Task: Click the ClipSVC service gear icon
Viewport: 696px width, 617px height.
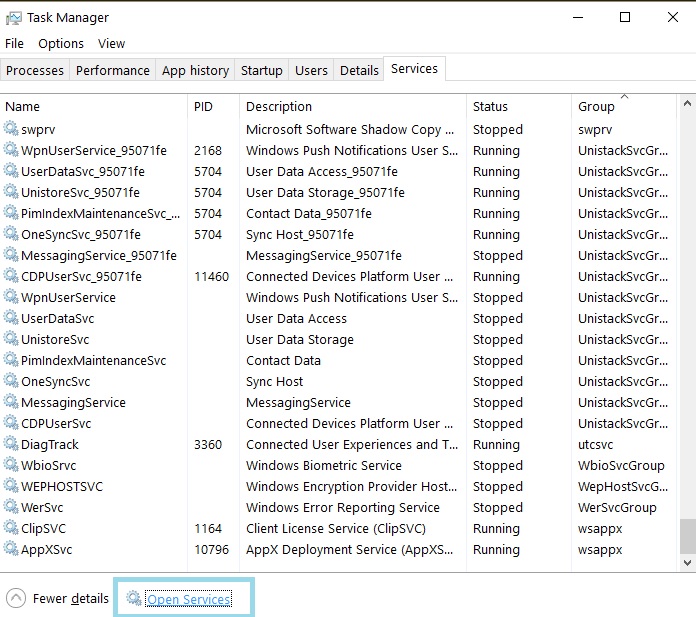Action: point(11,528)
